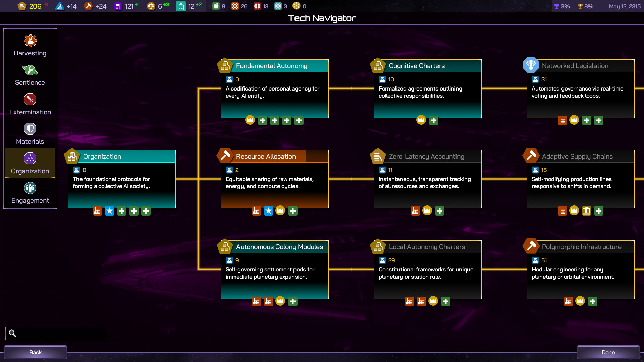
Task: Click the star icon under Organization
Action: 110,211
